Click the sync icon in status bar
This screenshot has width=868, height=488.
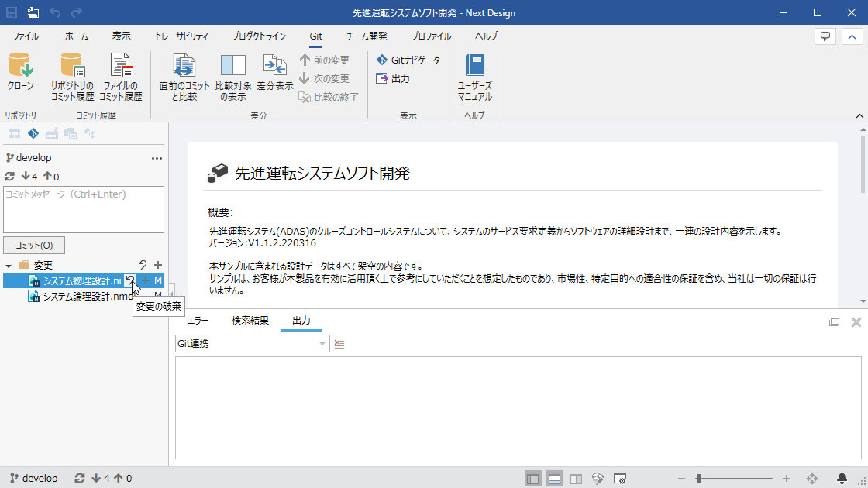79,478
